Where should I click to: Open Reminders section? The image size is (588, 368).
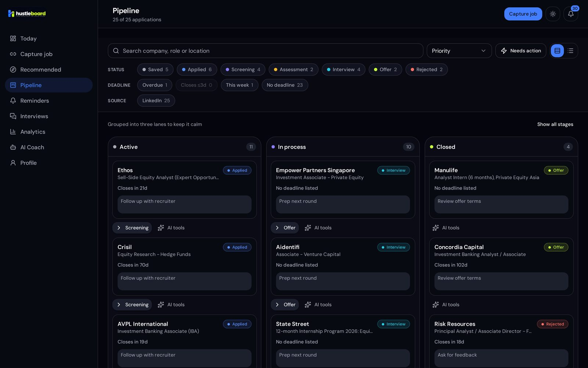click(x=49, y=100)
